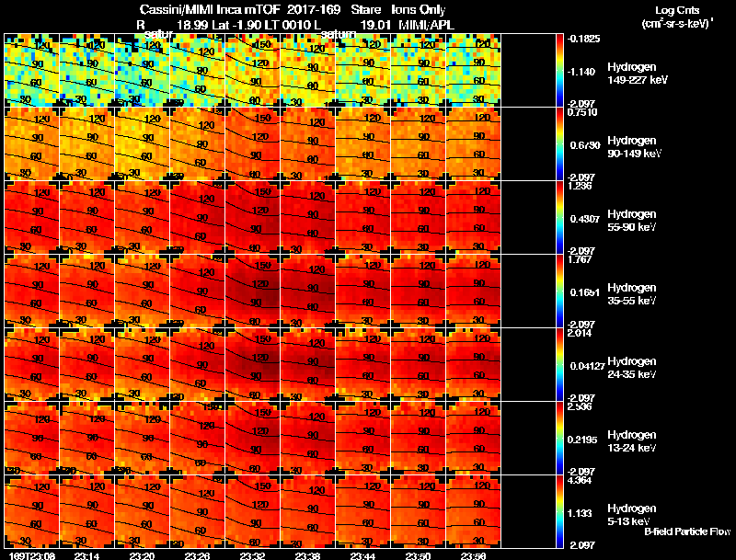736x560 pixels.
Task: Select the Hydrogen 5-13 keV label
Action: 631,515
